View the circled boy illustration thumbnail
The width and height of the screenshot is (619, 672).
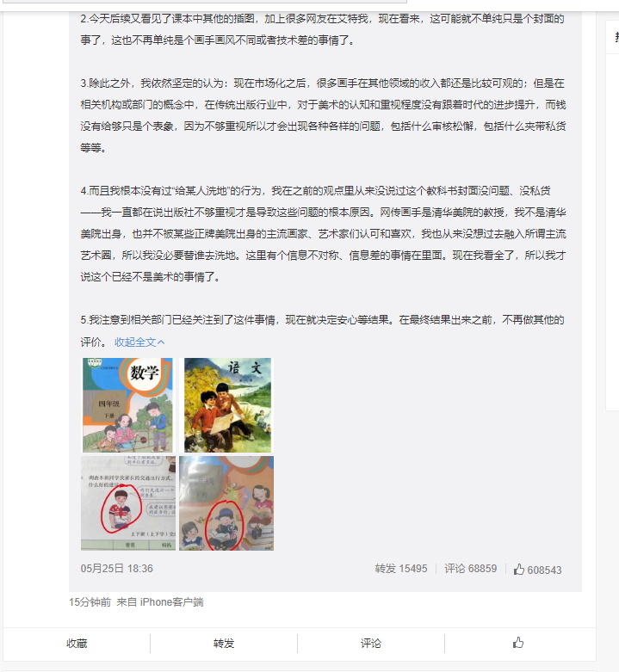coord(127,503)
